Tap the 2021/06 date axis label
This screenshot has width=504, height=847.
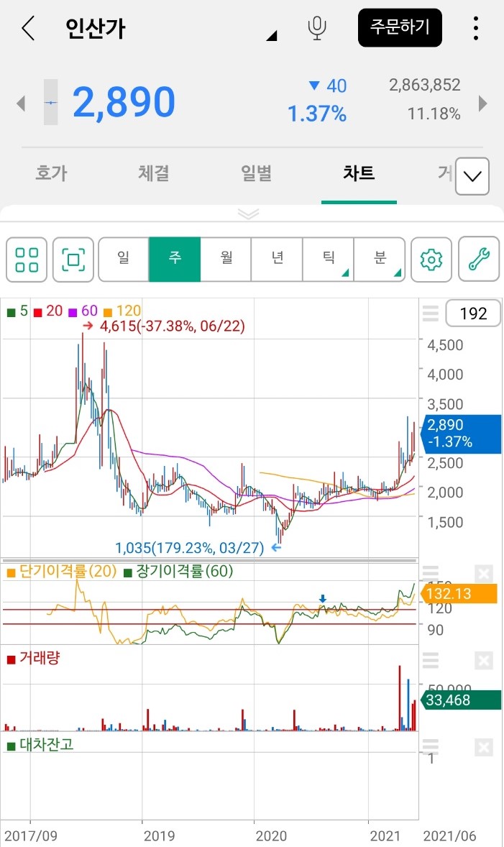[449, 836]
